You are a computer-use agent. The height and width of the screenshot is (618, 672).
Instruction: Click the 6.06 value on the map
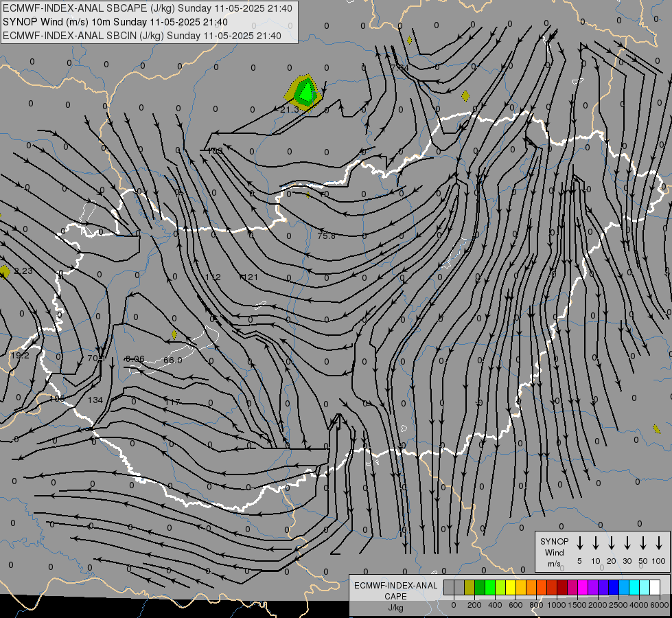(135, 358)
